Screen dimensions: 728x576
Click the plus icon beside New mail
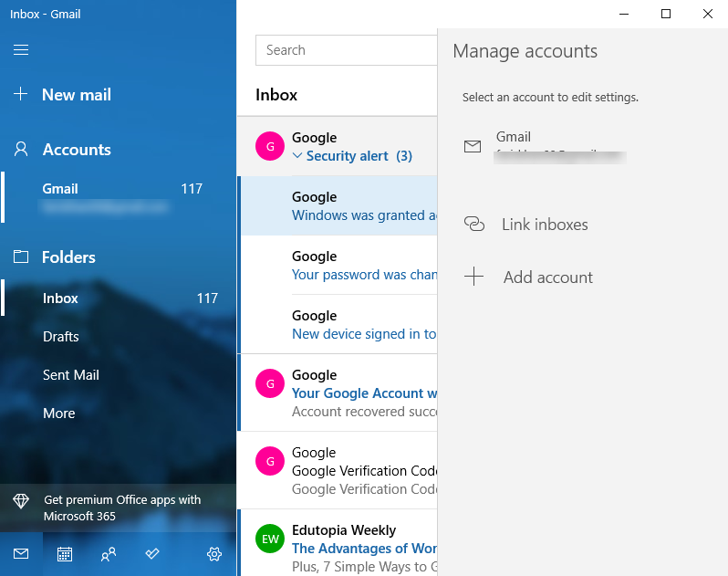pyautogui.click(x=20, y=94)
